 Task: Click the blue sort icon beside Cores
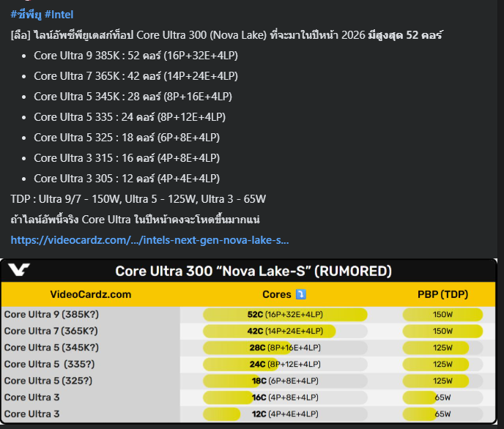click(301, 294)
